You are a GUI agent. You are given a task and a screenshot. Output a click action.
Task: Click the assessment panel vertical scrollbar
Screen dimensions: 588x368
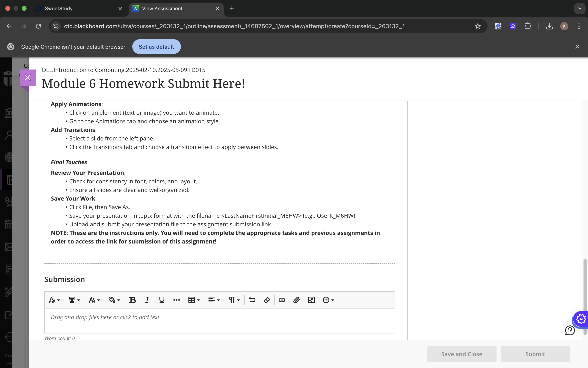coord(585,297)
